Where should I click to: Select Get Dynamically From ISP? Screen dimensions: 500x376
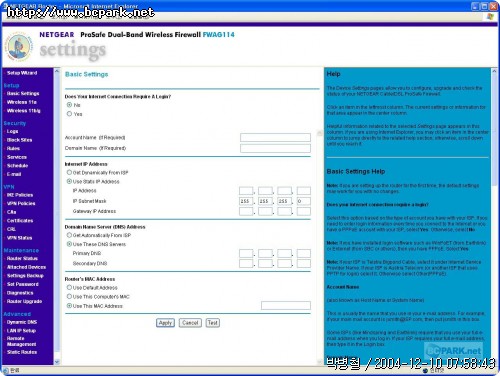click(69, 172)
